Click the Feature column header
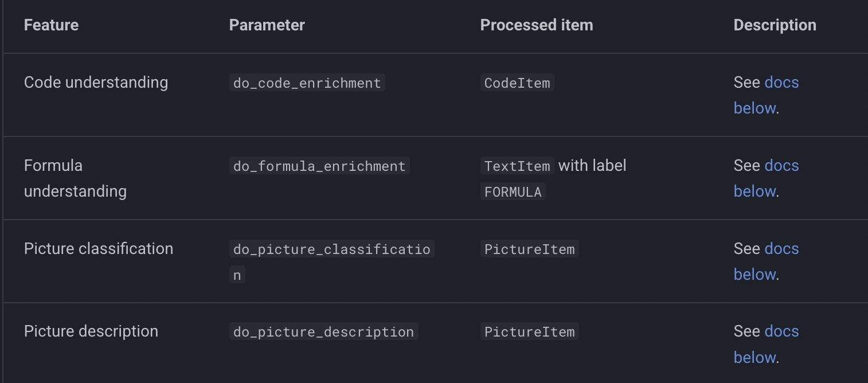Image resolution: width=868 pixels, height=383 pixels. tap(51, 25)
